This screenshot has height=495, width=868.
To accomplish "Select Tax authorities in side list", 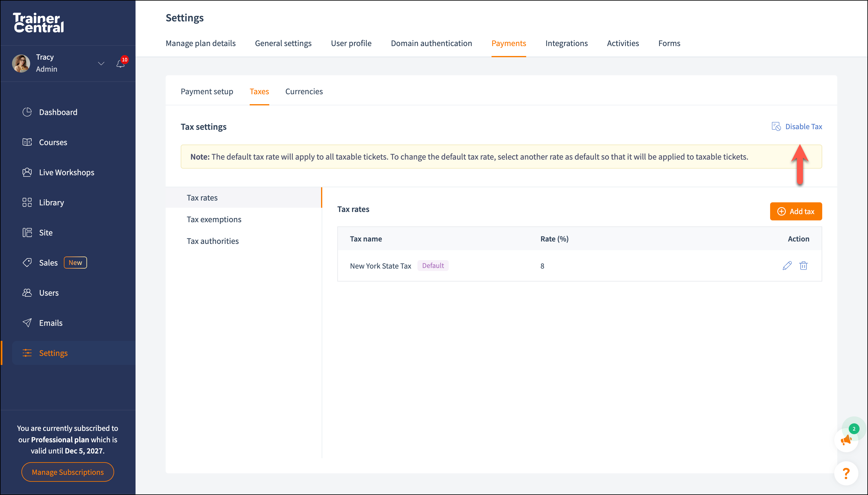I will [x=213, y=241].
